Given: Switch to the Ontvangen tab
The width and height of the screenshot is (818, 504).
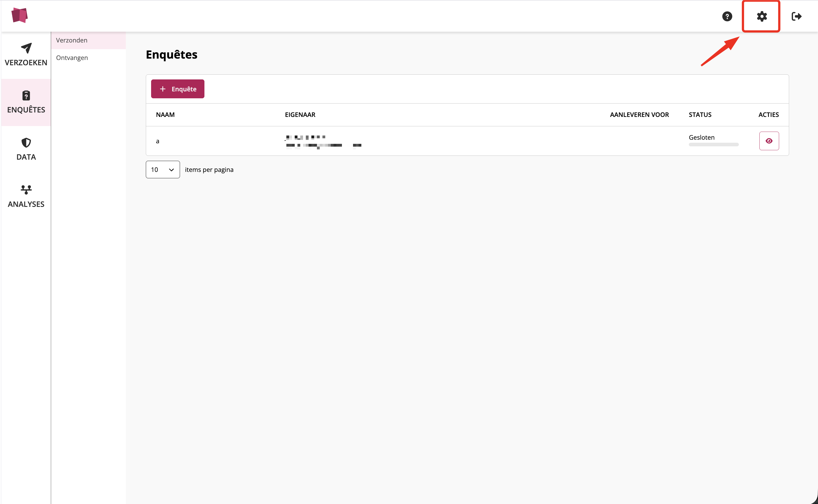Looking at the screenshot, I should tap(72, 58).
